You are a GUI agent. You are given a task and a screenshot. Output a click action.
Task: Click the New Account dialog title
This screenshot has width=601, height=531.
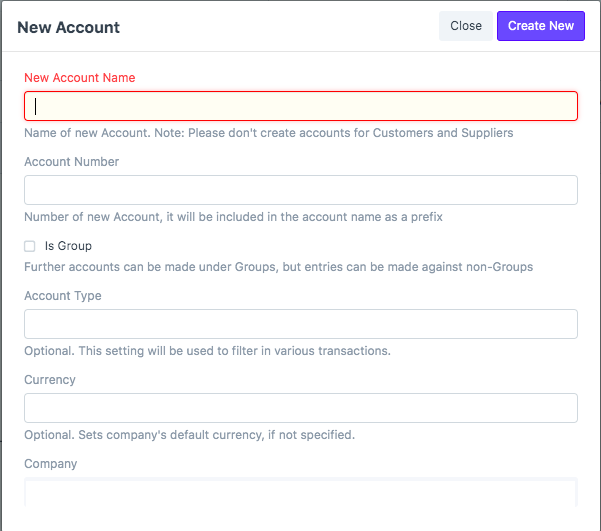coord(69,28)
